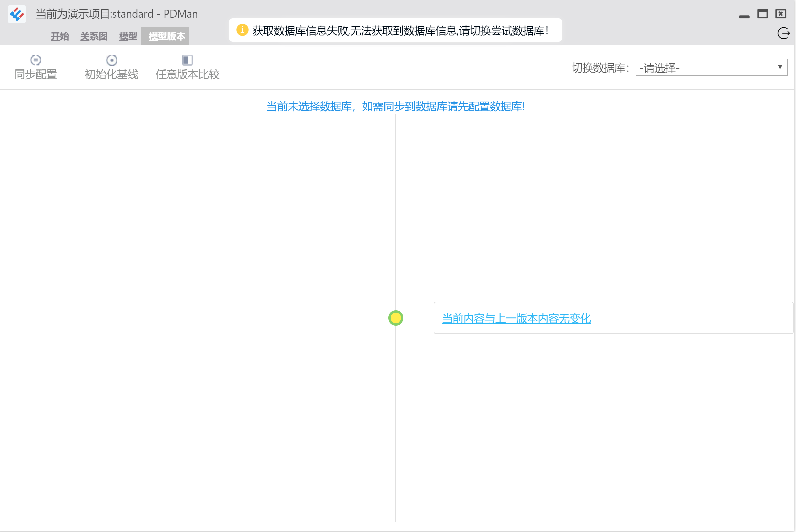Click the 当前未选择数据库 notice text

point(395,107)
